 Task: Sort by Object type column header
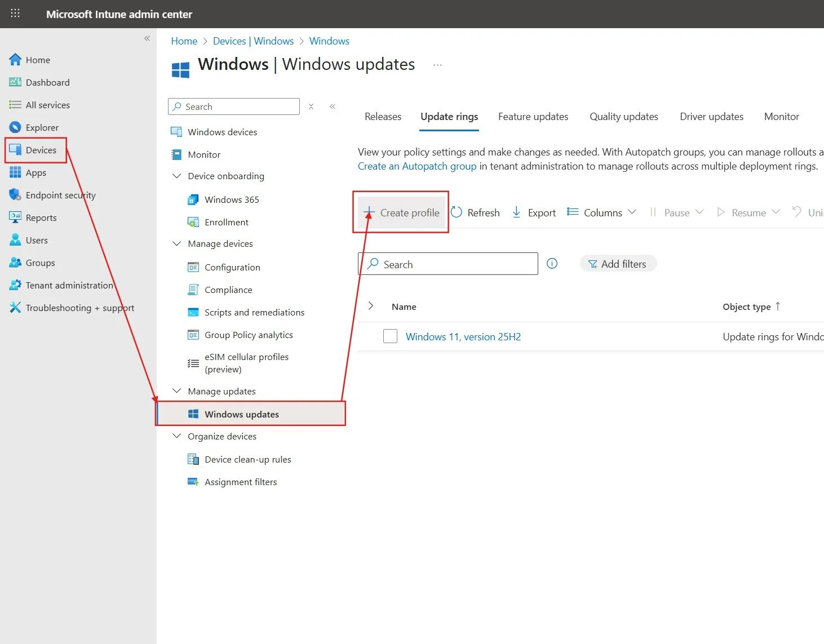click(x=751, y=307)
